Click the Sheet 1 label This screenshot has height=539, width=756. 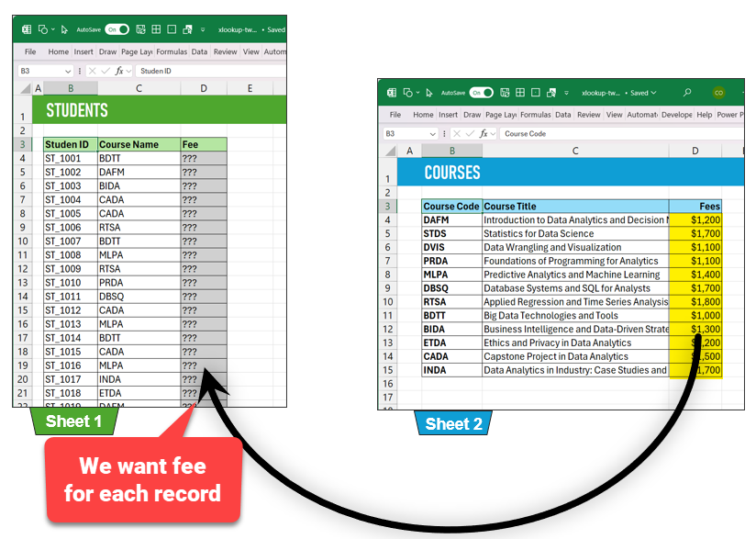pyautogui.click(x=73, y=421)
